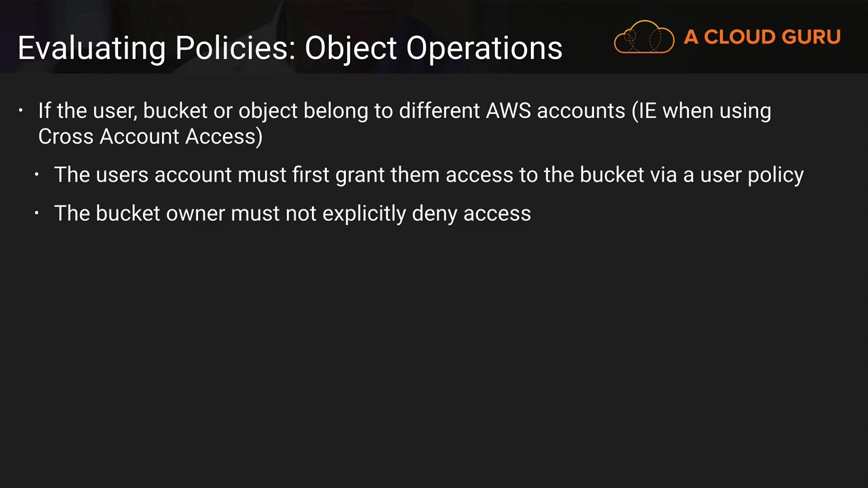Click 'Object Operations' in the slide title
868x488 pixels.
click(x=433, y=48)
